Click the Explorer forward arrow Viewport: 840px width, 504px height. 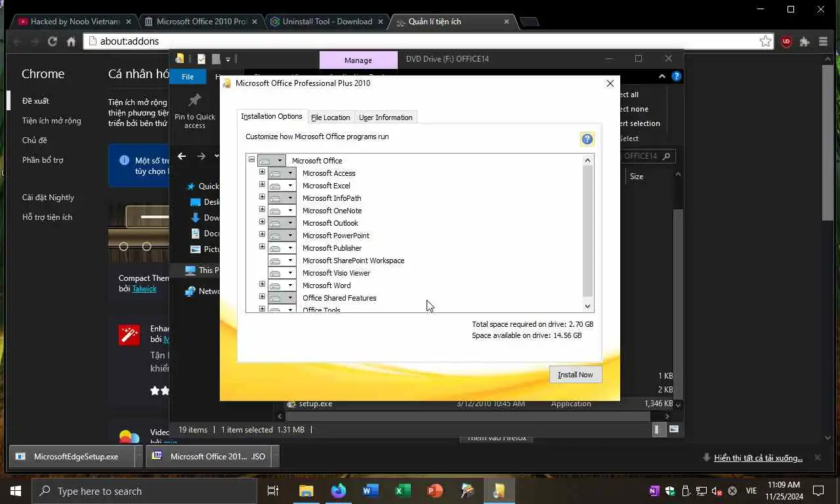(201, 156)
